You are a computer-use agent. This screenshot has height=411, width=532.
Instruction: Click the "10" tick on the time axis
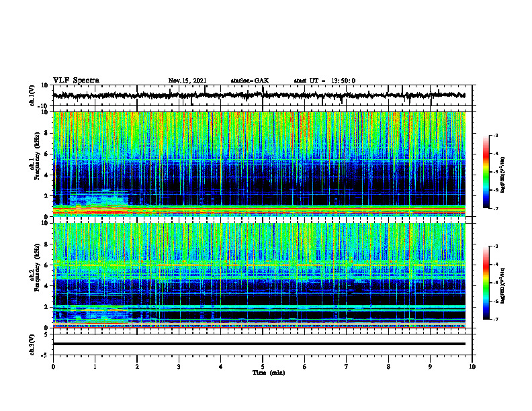472,367
